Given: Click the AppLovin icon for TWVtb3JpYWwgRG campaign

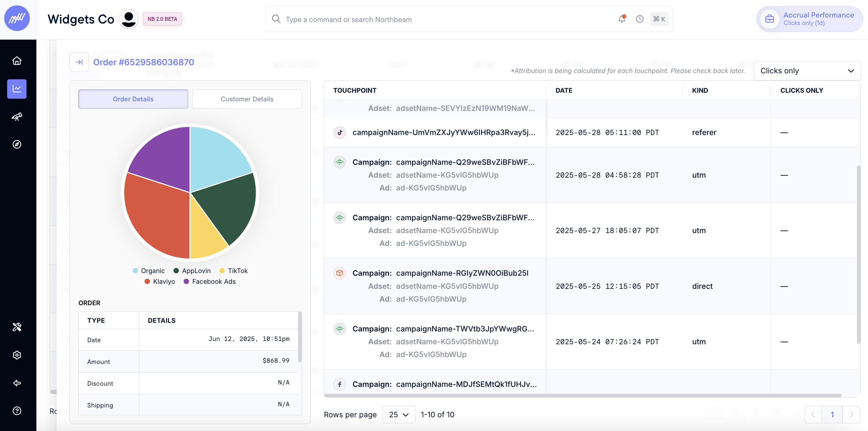Looking at the screenshot, I should (340, 328).
